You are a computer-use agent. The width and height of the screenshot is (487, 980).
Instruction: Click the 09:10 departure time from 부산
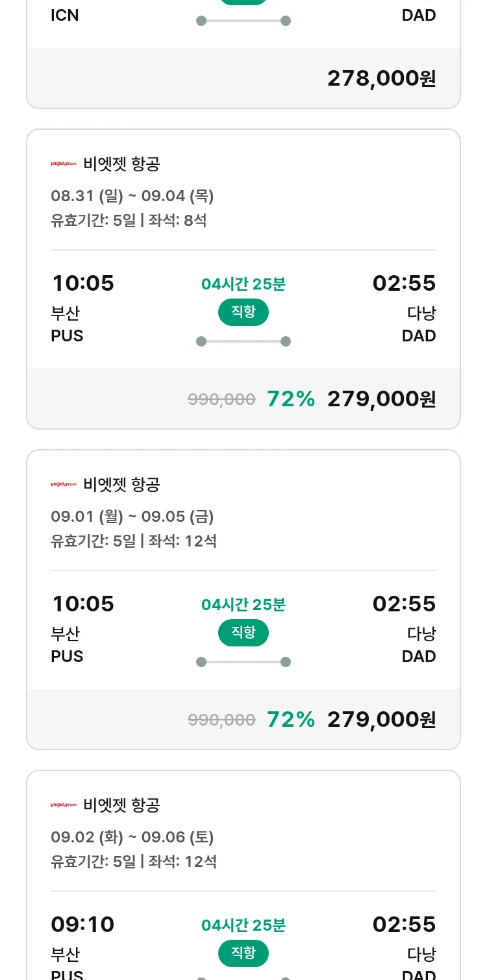pos(82,924)
